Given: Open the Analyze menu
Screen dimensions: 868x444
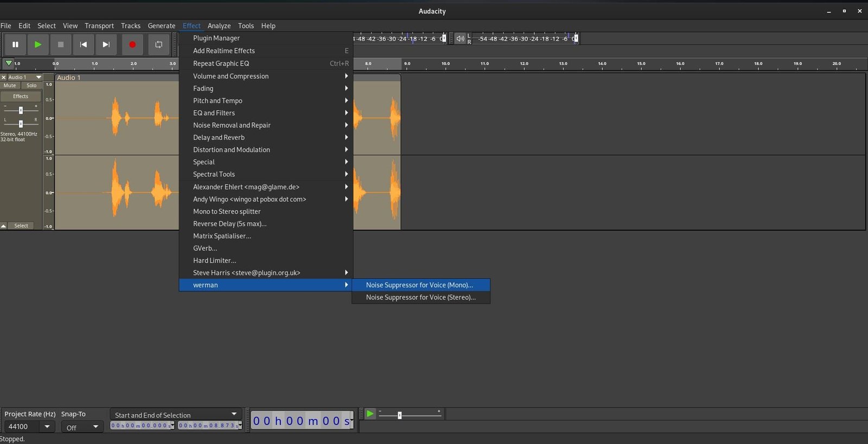Looking at the screenshot, I should 219,26.
